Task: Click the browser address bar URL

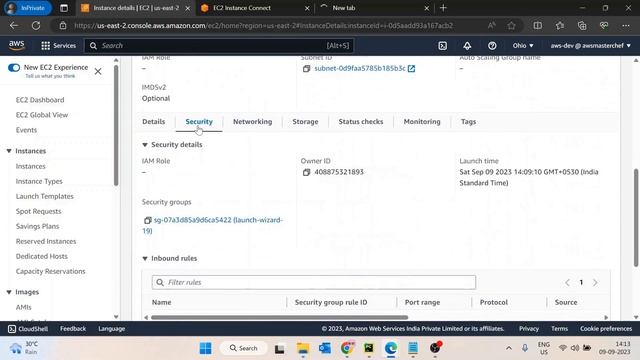Action: [x=264, y=25]
